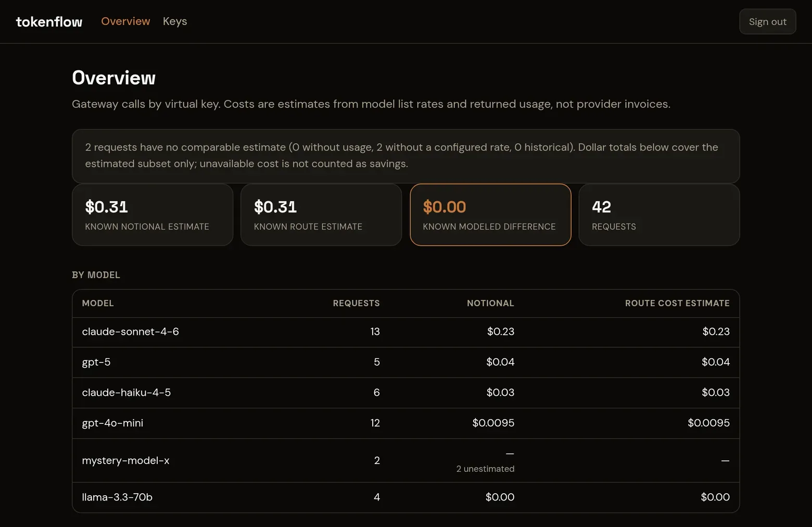Click the Overview page heading
Image resolution: width=812 pixels, height=527 pixels.
click(x=113, y=78)
